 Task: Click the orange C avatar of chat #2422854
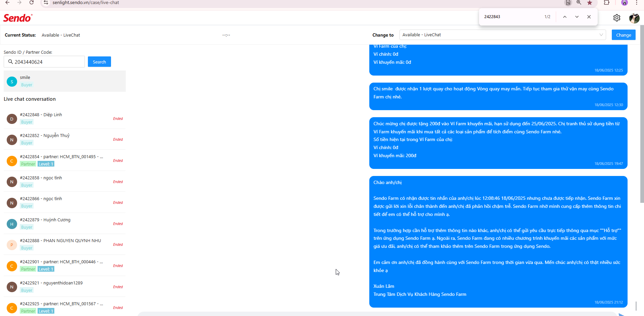click(x=12, y=161)
